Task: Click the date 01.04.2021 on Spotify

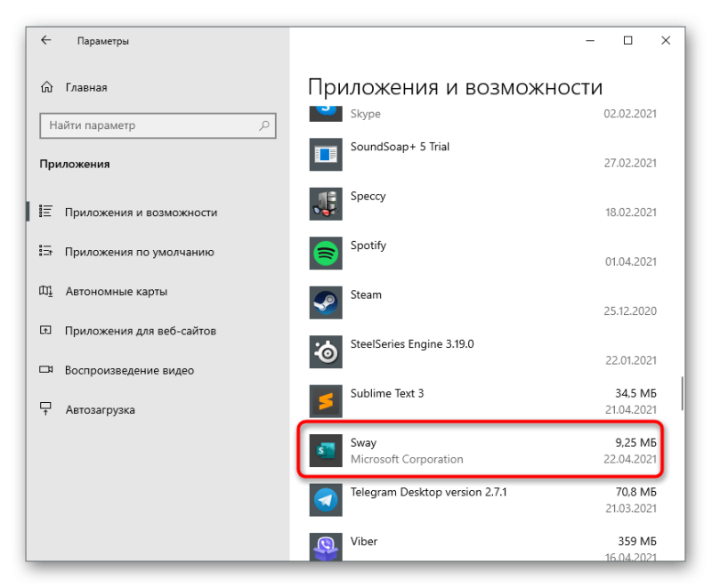Action: pos(631,262)
